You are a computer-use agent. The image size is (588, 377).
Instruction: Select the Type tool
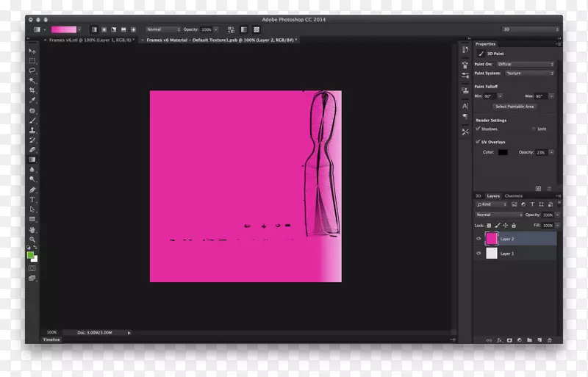32,199
